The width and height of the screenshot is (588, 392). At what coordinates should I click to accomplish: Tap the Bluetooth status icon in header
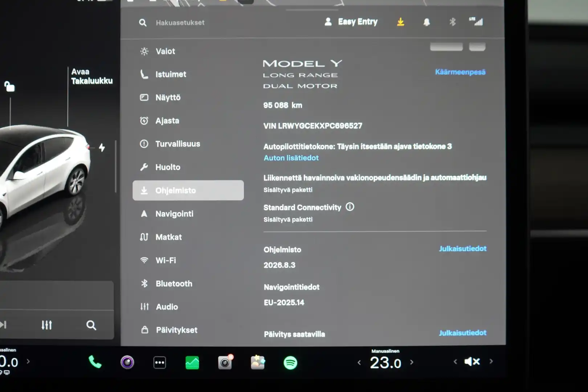tap(452, 22)
